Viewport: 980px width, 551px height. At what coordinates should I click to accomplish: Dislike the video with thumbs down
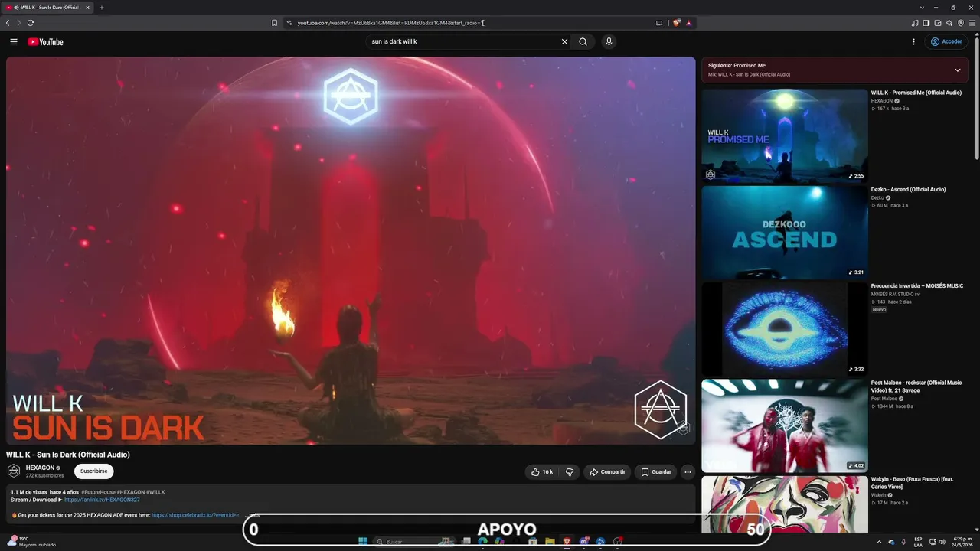570,472
